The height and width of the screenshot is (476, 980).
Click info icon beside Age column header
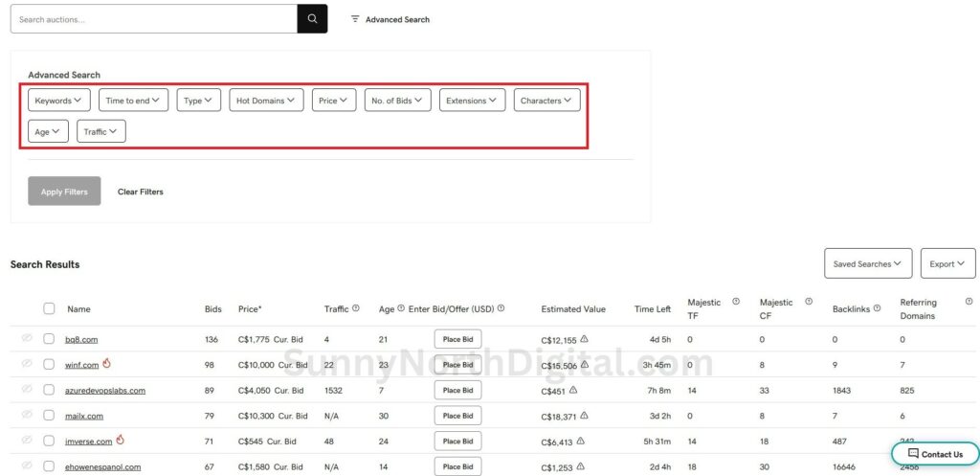pos(401,308)
